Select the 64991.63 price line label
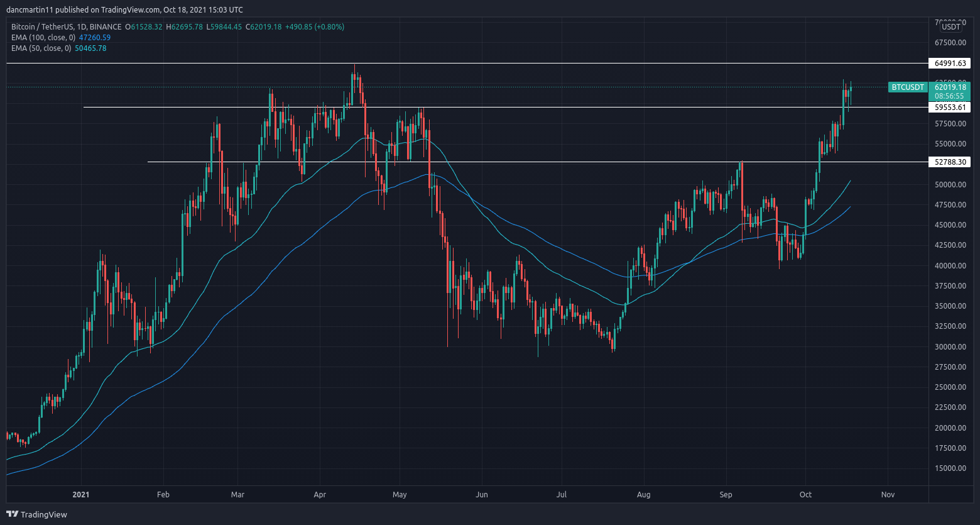Image resolution: width=980 pixels, height=525 pixels. pos(949,64)
